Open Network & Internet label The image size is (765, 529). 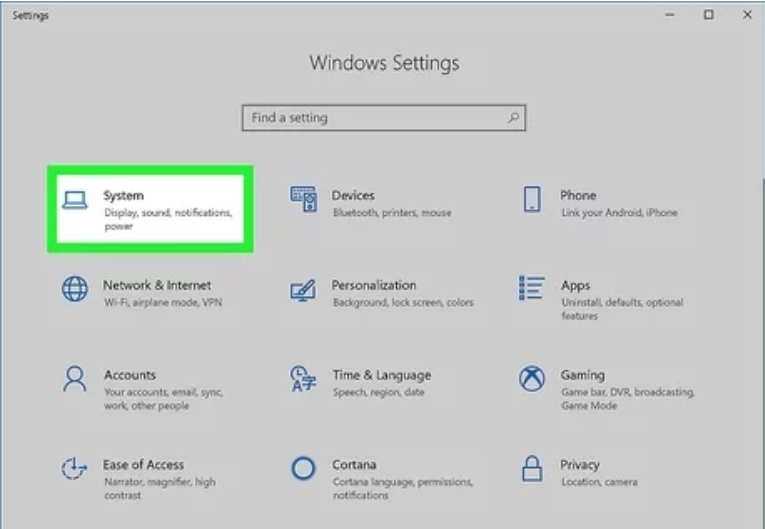(157, 285)
